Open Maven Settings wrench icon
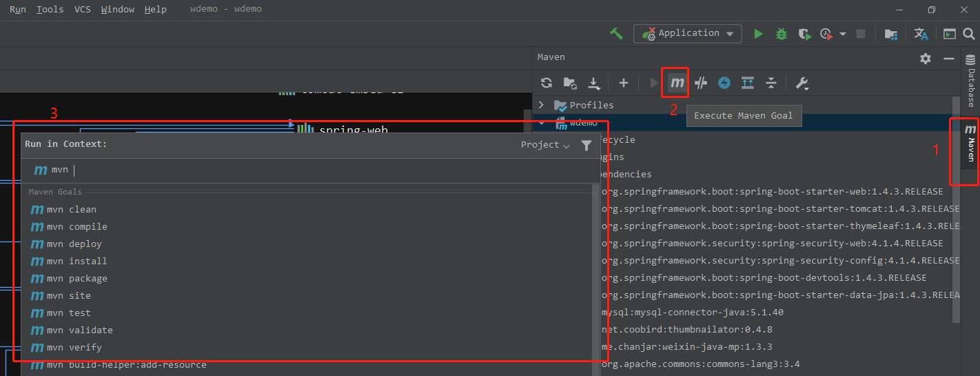Screen dimensions: 980x376 [802, 83]
